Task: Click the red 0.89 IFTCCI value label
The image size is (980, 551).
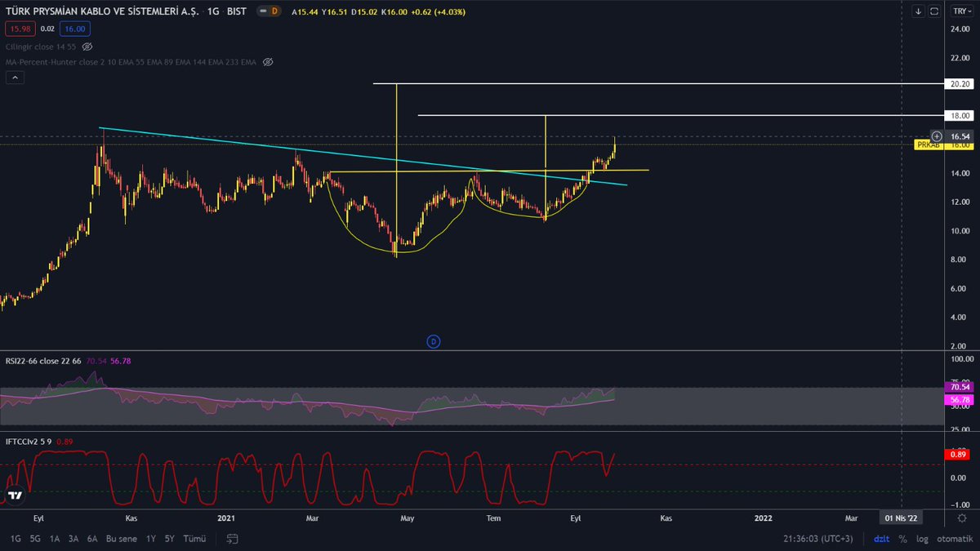Action: (960, 454)
